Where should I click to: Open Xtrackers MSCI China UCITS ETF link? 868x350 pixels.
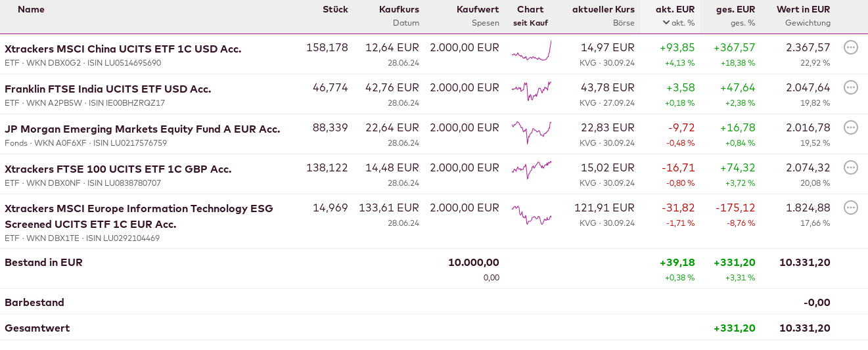tap(123, 49)
